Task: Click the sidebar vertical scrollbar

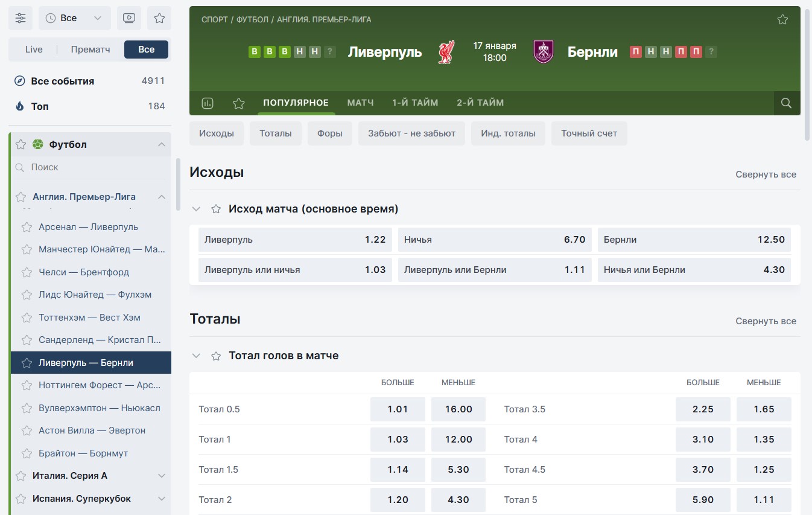Action: click(178, 184)
